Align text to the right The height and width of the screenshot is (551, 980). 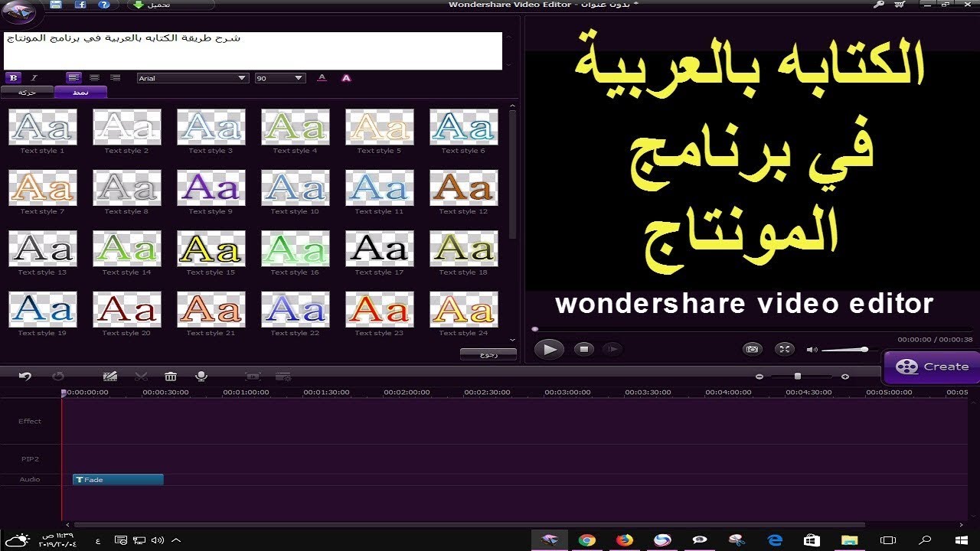(x=116, y=78)
